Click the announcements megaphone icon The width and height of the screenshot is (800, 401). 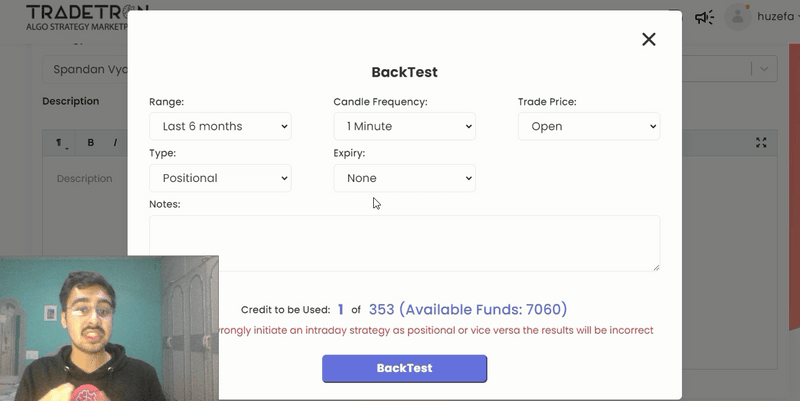pos(705,17)
